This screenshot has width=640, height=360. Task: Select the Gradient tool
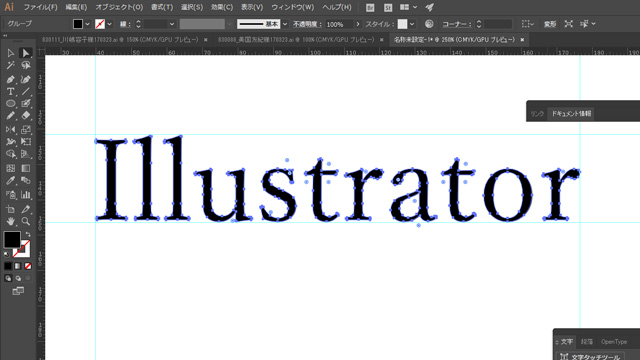[x=26, y=168]
